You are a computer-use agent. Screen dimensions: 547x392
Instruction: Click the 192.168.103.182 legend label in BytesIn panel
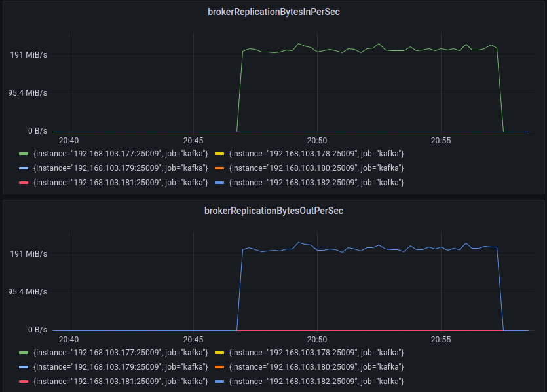tap(314, 183)
